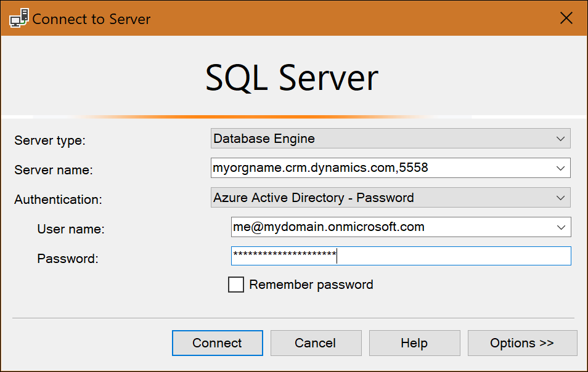Image resolution: width=588 pixels, height=372 pixels.
Task: Click the Server type label
Action: coord(50,140)
